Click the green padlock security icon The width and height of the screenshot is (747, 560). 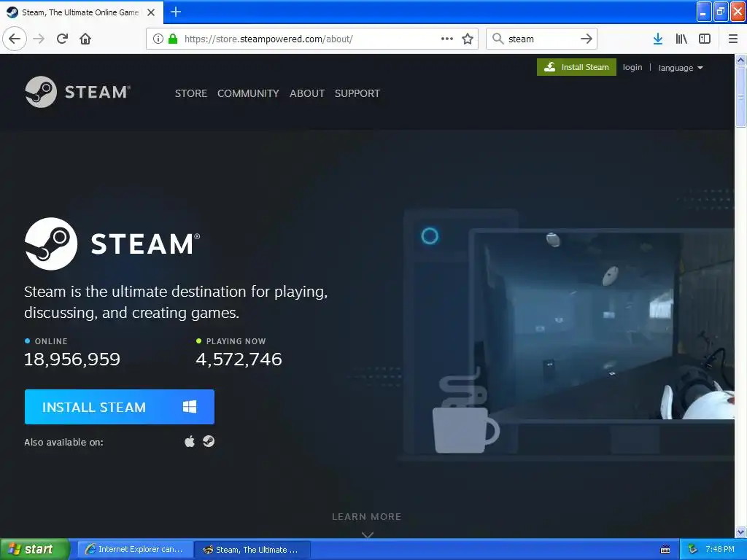click(173, 39)
